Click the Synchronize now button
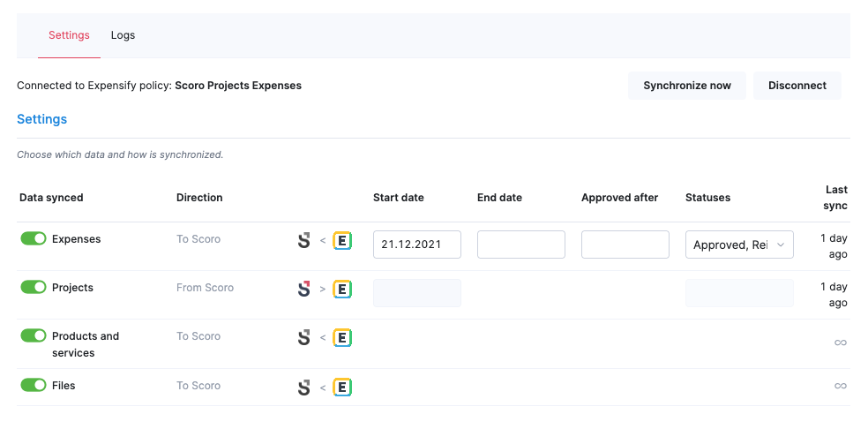Image resolution: width=868 pixels, height=429 pixels. click(x=687, y=86)
